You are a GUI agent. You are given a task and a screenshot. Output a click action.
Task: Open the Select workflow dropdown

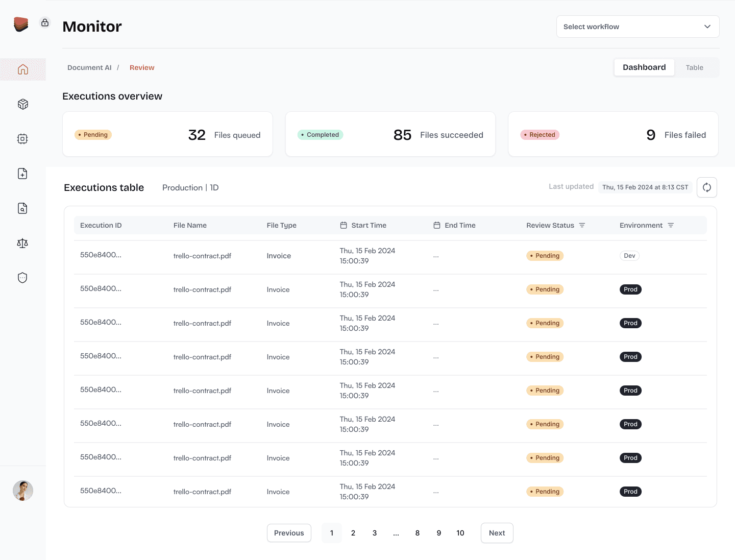click(638, 27)
